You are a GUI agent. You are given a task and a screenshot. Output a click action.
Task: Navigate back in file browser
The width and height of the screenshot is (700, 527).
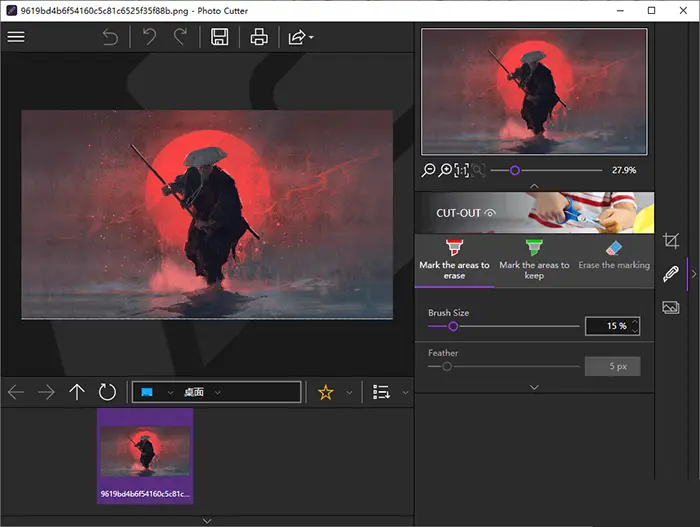point(16,393)
